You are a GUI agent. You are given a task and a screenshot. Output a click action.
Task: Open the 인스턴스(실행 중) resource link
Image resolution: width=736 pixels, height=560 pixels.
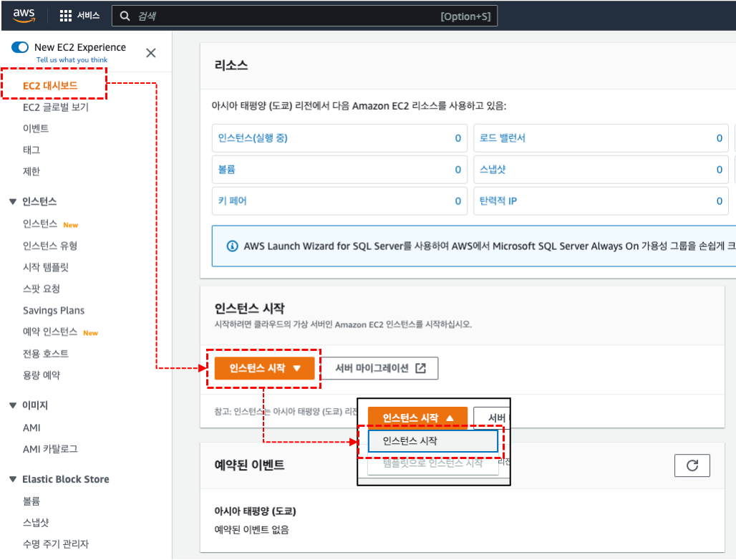click(253, 138)
